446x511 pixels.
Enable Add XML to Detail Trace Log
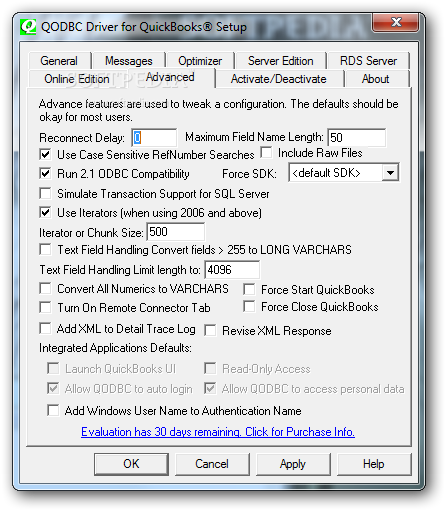tap(45, 328)
